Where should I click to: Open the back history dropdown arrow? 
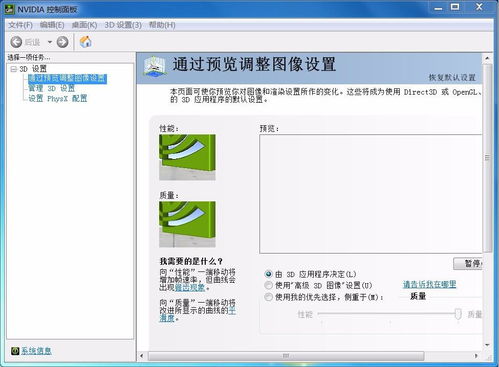coord(50,42)
